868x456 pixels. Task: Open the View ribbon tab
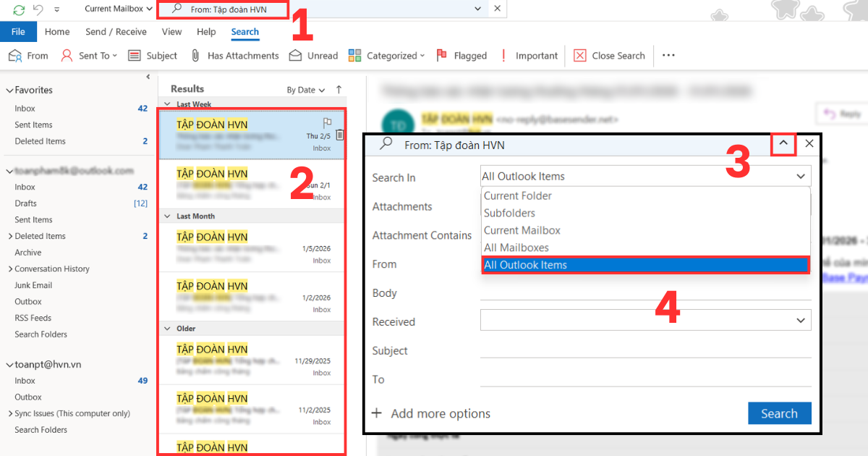coord(171,31)
